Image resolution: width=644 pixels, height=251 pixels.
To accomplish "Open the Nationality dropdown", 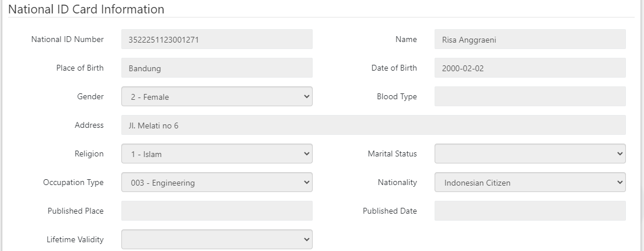I will [530, 183].
